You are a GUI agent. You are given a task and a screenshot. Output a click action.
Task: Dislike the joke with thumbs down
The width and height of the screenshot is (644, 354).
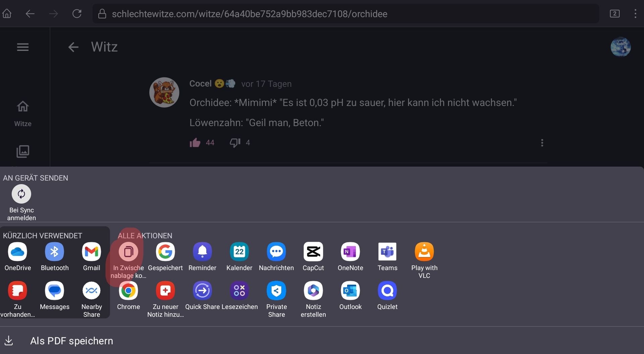click(235, 143)
